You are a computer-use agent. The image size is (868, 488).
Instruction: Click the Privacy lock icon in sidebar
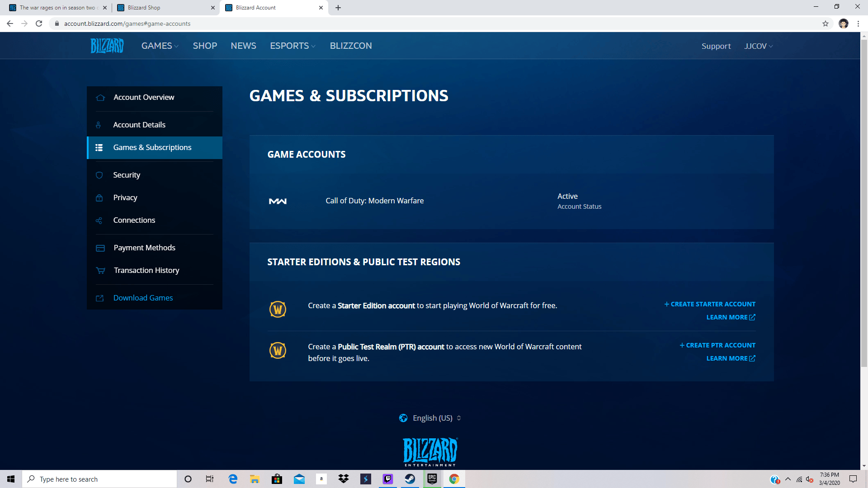(x=99, y=198)
